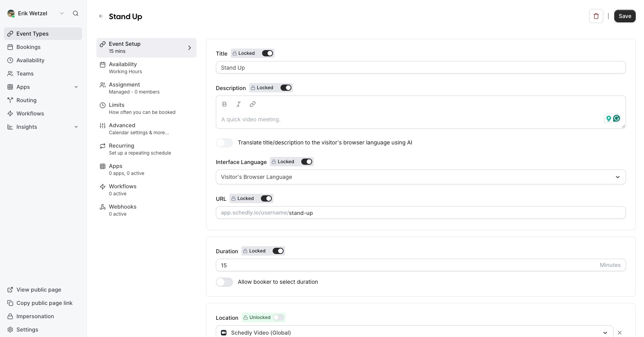Open the Webhooks 0 active tab
Viewport: 644px width, 337px height.
pos(147,210)
